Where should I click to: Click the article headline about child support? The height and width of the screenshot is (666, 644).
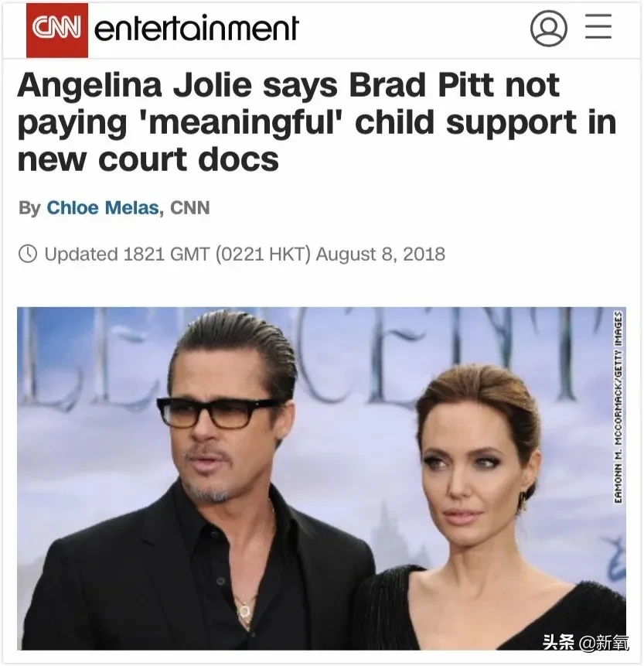click(316, 122)
